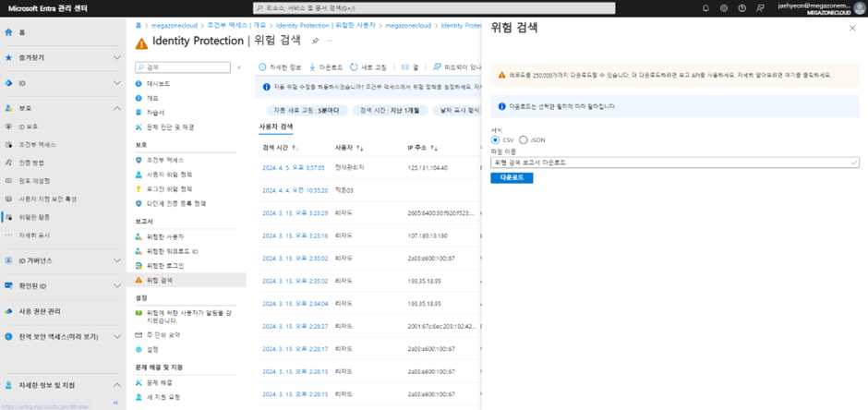Image resolution: width=868 pixels, height=410 pixels.
Task: Open 개요 in Identity Protection menu
Action: click(152, 98)
